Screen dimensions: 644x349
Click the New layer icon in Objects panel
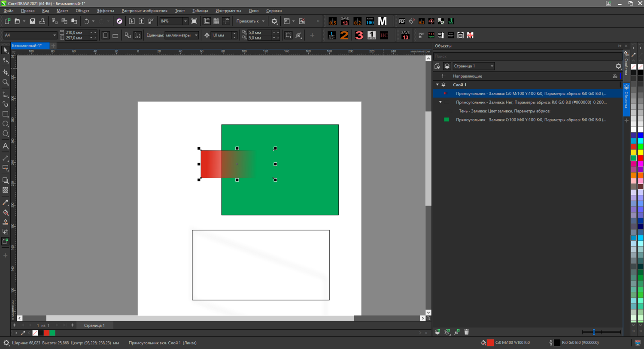click(437, 332)
